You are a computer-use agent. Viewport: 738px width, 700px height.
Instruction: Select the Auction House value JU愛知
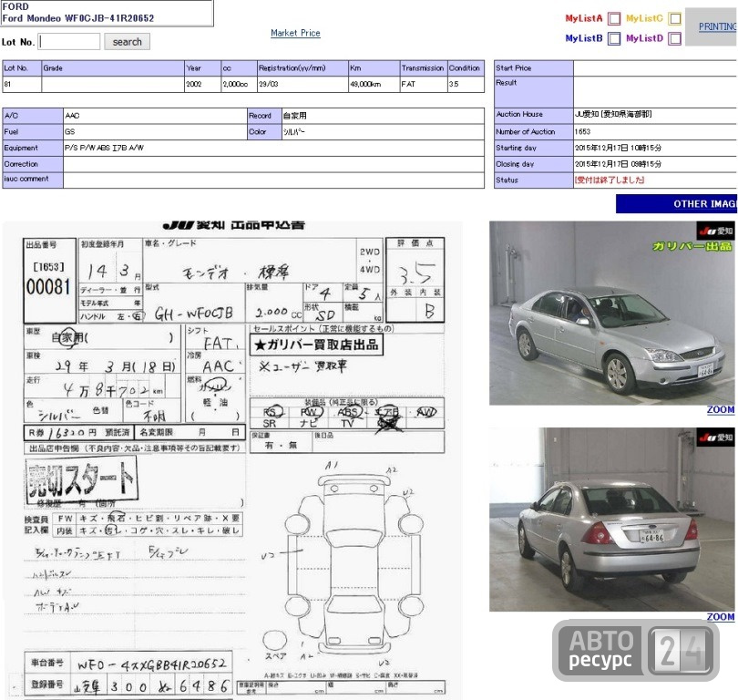coord(613,114)
